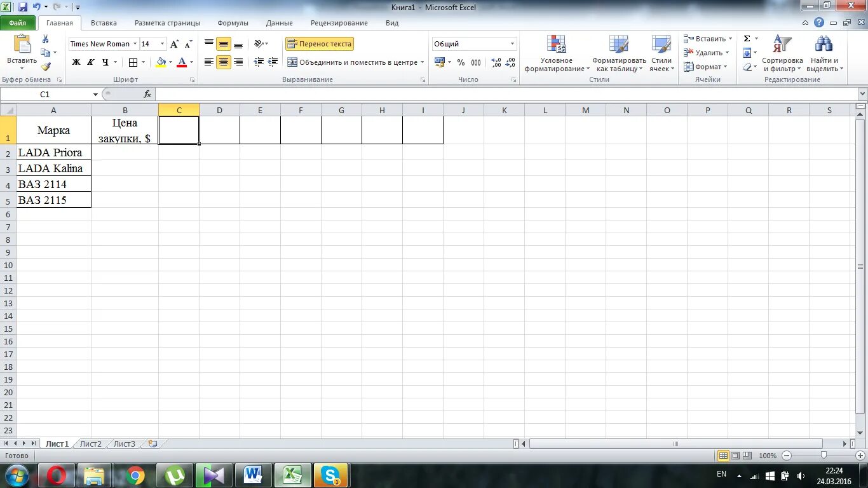Expand the Шрифт dialog launcher
Viewport: 868px width, 488px height.
pos(193,80)
